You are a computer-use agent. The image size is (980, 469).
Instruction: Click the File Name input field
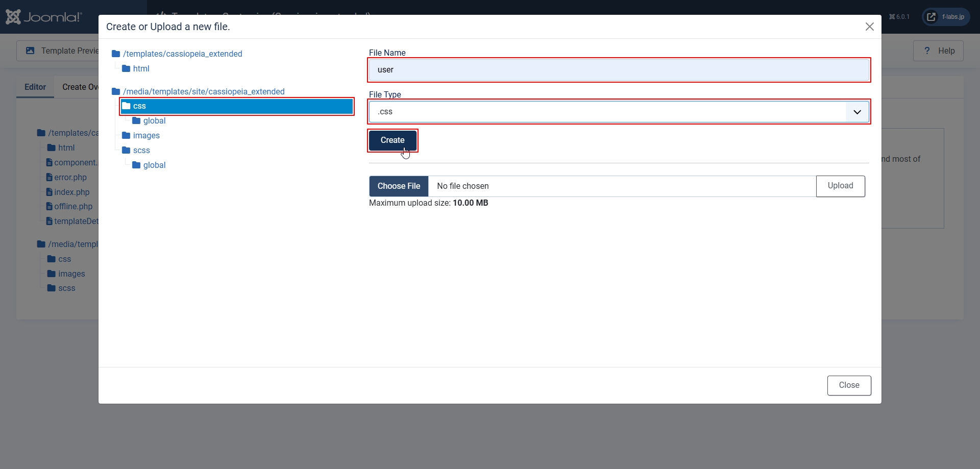coord(618,70)
